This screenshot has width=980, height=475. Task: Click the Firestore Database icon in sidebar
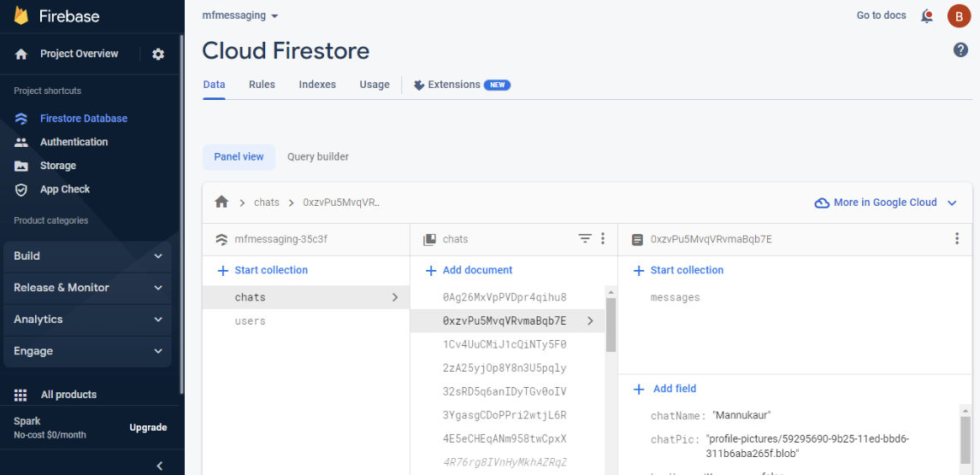coord(21,119)
